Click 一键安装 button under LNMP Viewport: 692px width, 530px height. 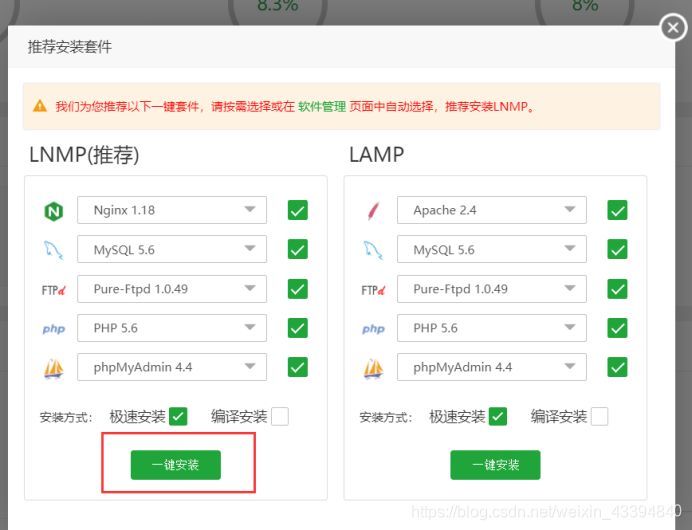point(176,465)
